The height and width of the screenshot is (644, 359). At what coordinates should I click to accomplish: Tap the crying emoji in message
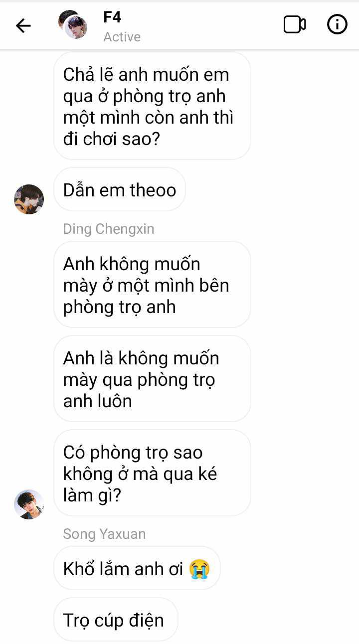coord(200,569)
